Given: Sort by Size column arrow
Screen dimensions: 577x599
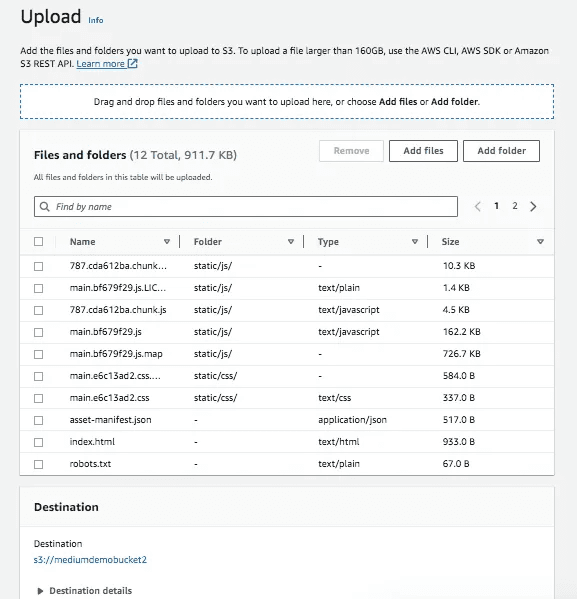Looking at the screenshot, I should coord(540,241).
